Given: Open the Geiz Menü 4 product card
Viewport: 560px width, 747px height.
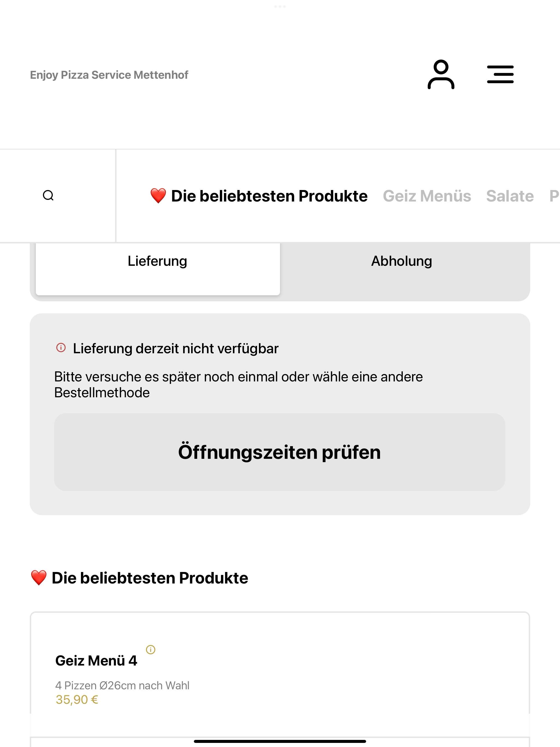Looking at the screenshot, I should tap(280, 674).
